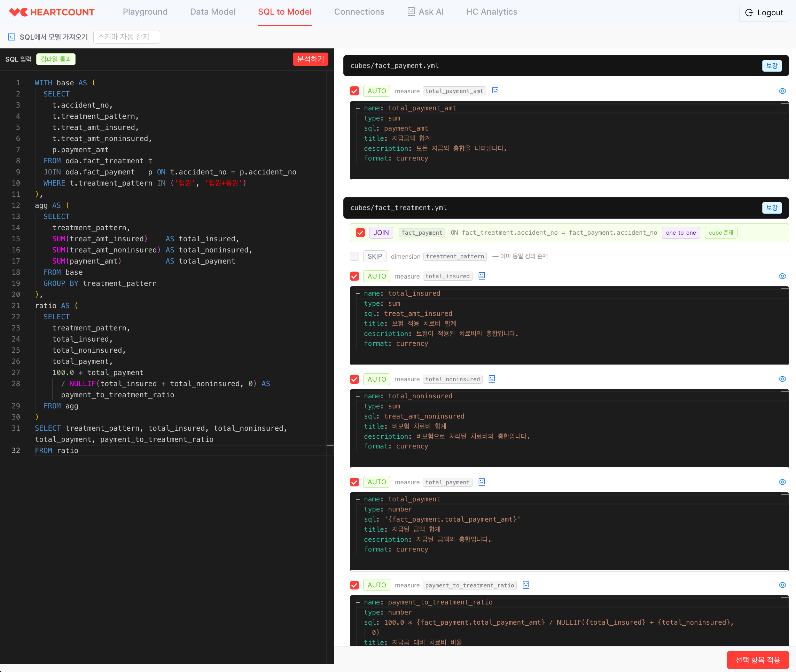Click the red 분석하기 analyze button
The image size is (796, 672).
point(310,59)
